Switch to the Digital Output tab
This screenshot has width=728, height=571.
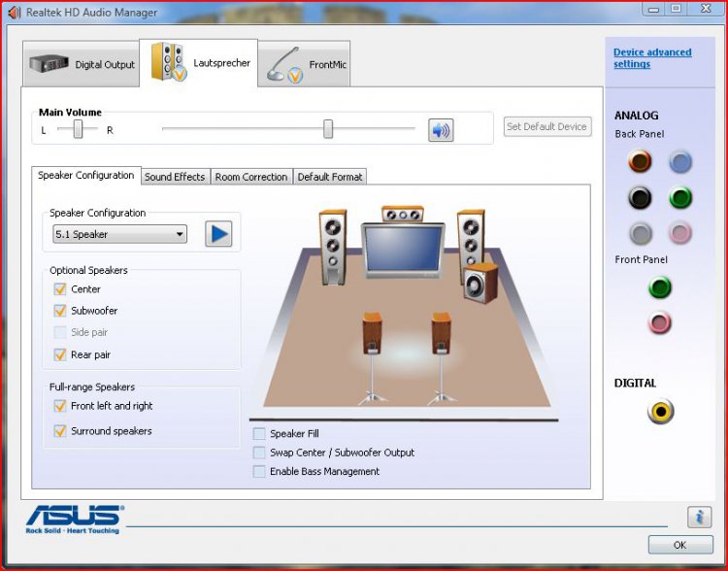[x=82, y=64]
